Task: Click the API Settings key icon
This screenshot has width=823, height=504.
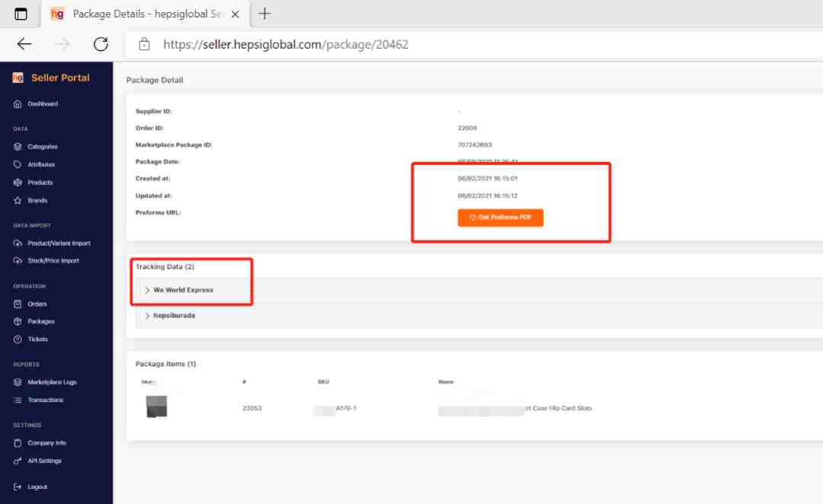Action: click(x=18, y=461)
